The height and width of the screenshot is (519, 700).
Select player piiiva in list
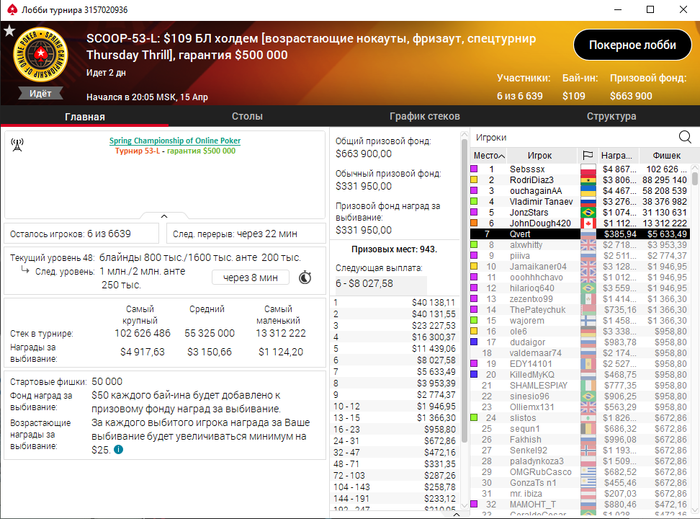point(579,256)
